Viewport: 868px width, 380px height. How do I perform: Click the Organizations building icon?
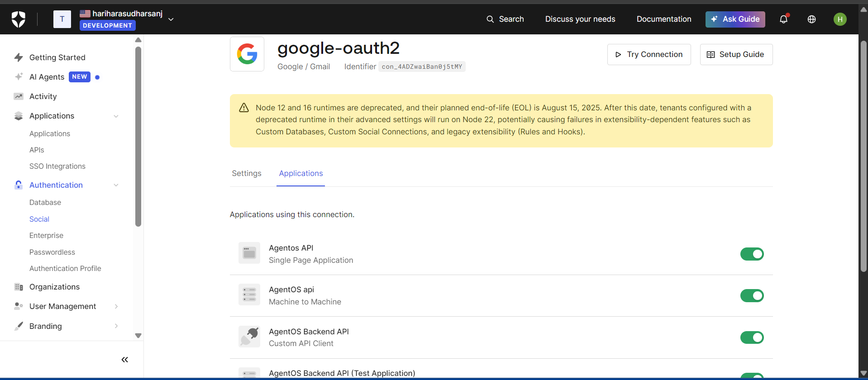[19, 287]
